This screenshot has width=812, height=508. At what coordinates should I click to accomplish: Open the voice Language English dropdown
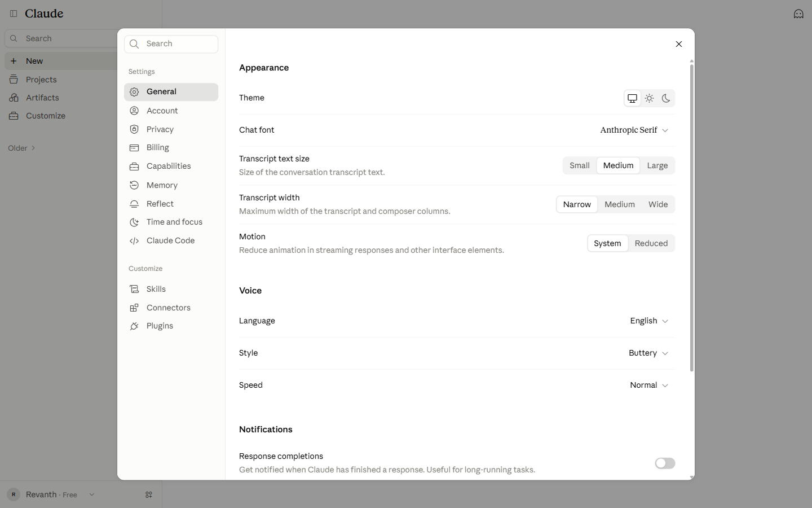649,321
